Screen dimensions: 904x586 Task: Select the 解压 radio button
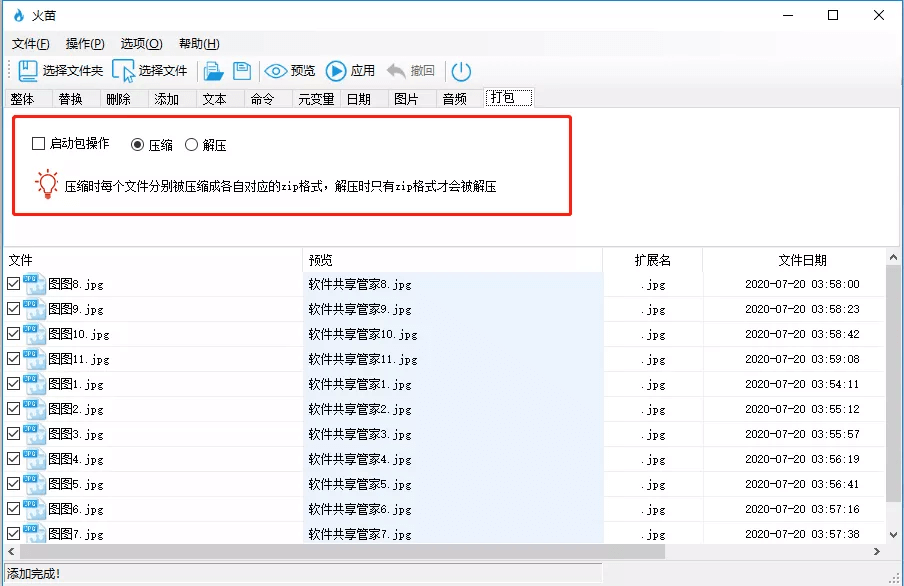point(191,144)
